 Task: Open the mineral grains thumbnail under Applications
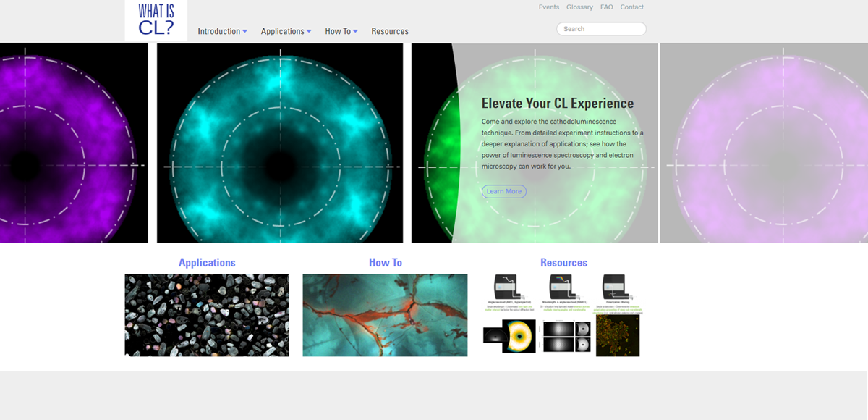tap(207, 315)
